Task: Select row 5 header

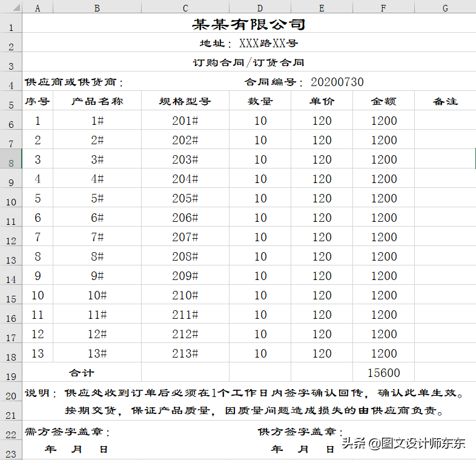Action: 11,101
